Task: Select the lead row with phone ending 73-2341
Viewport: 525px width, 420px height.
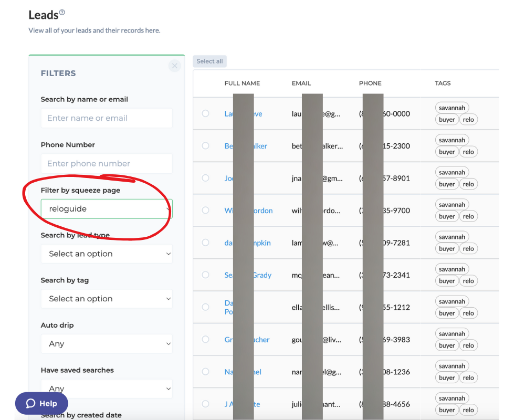Action: (206, 275)
